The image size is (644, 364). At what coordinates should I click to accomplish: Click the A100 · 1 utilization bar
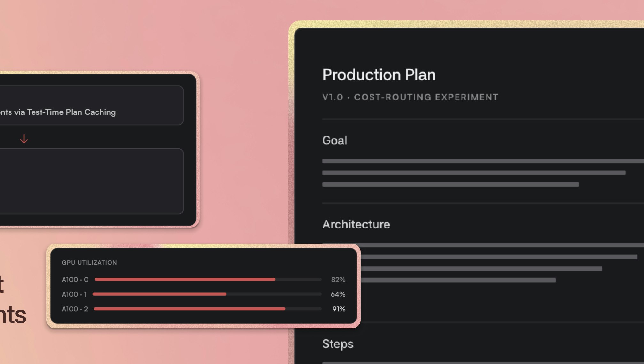coord(207,294)
